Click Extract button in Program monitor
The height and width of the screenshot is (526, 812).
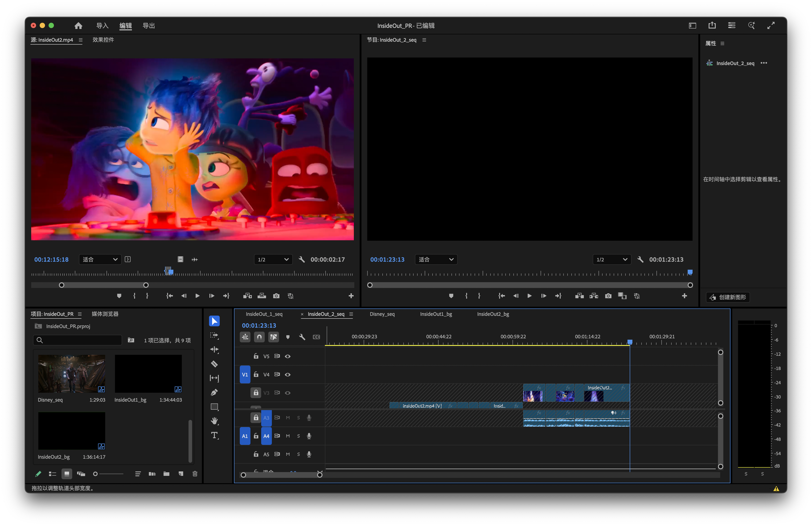[x=594, y=296]
